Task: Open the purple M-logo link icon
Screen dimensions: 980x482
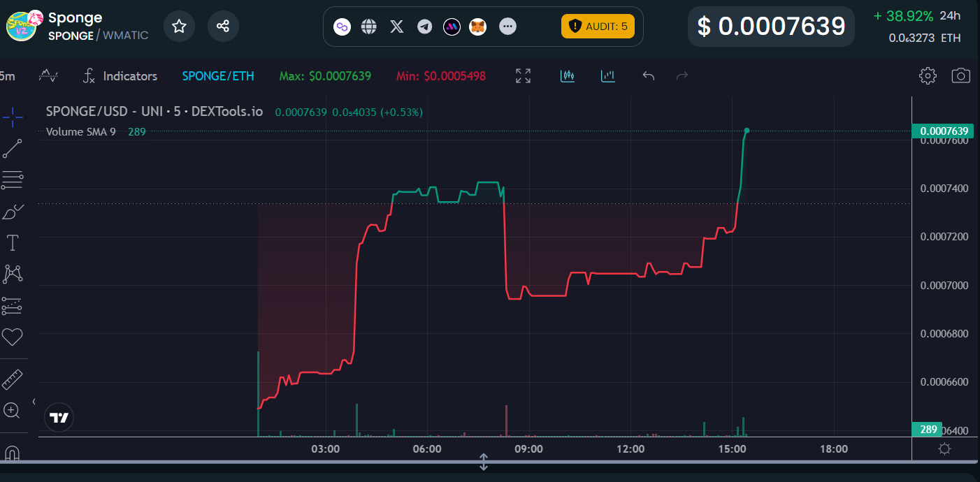Action: [452, 27]
